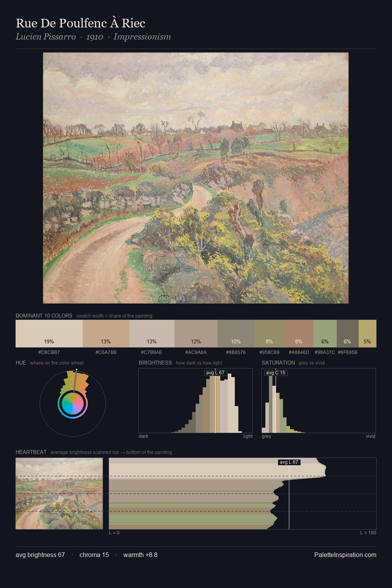Click title 'Rue De Poulfenc À Riec'
This screenshot has height=588, width=392.
coord(80,23)
